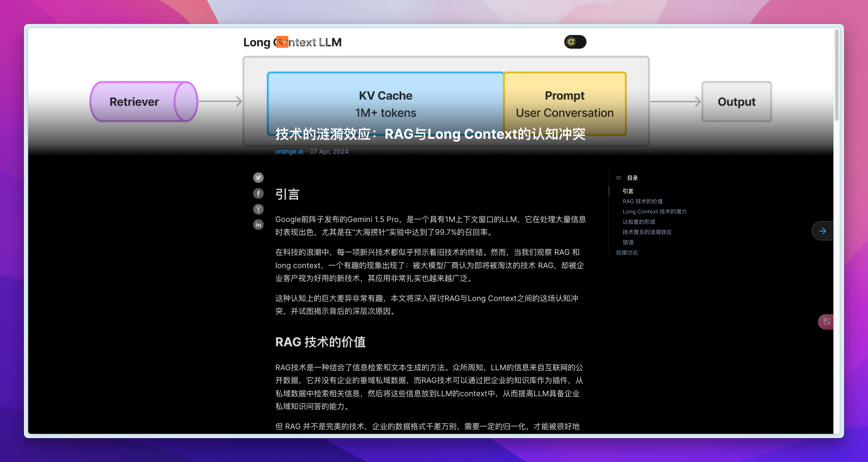Image resolution: width=868 pixels, height=462 pixels.
Task: Click the table of contents list icon
Action: 619,178
